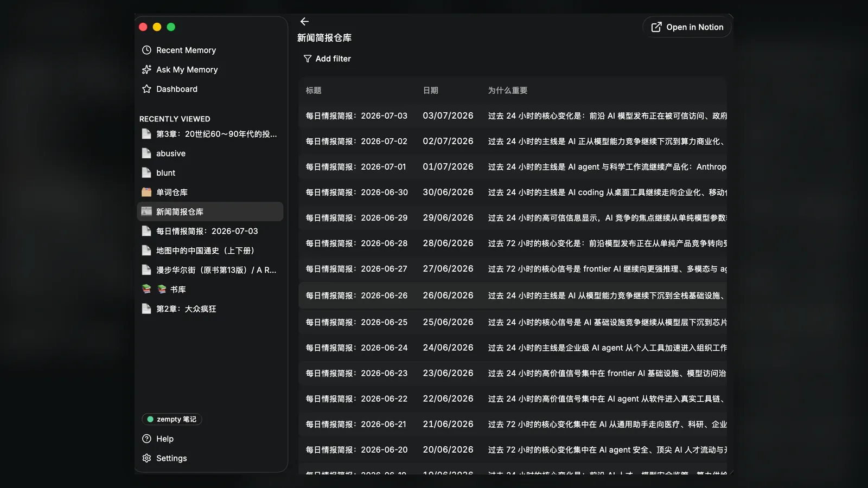Open table row 每日情报简报：2026-06-21
This screenshot has width=868, height=488.
[513, 424]
